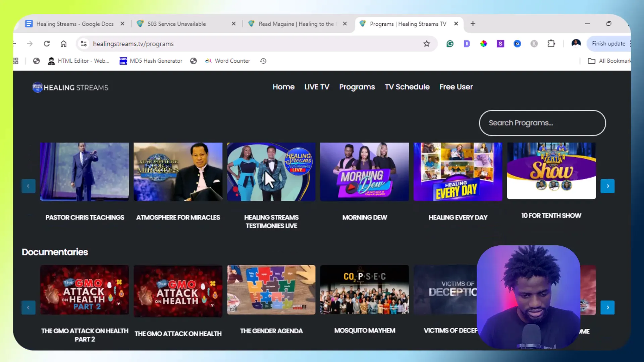Open the Chrome profile avatar
This screenshot has height=362, width=644.
coord(576,44)
